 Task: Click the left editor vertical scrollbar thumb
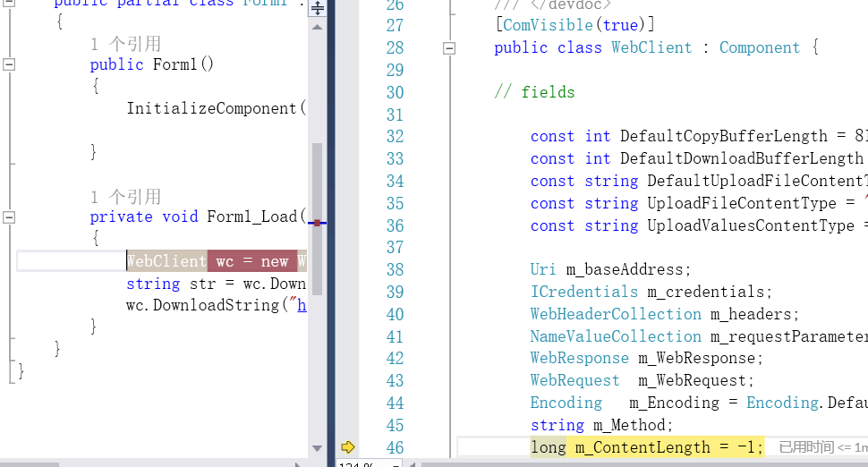(x=317, y=218)
